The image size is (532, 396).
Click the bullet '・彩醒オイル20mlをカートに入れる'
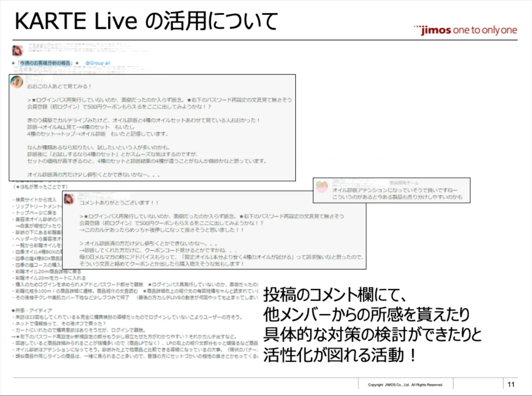pyautogui.click(x=49, y=278)
